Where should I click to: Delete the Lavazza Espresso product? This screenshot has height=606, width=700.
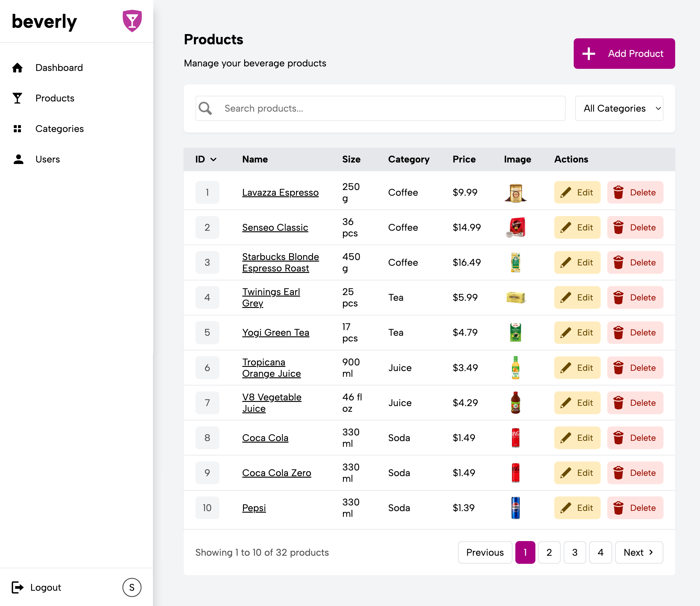[635, 192]
